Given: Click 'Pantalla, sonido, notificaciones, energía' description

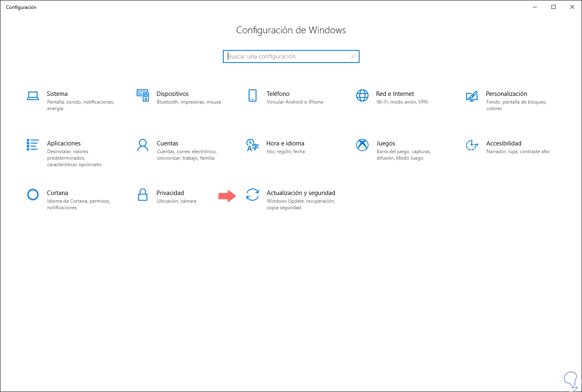Looking at the screenshot, I should point(81,105).
